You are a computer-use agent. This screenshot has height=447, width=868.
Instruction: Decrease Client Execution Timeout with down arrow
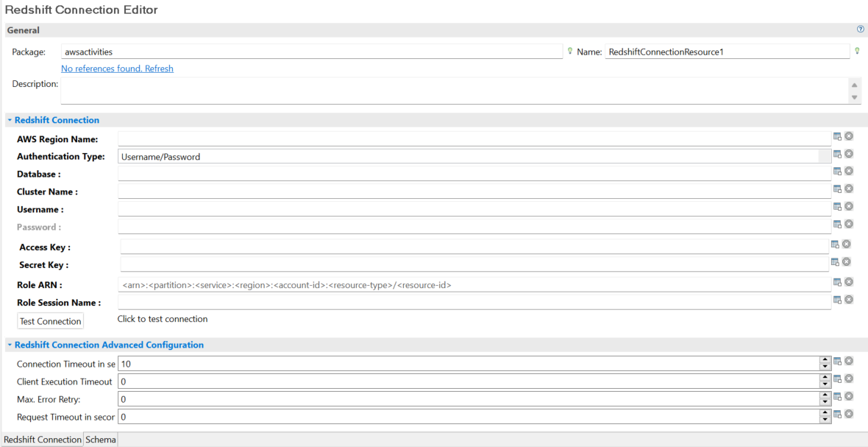(x=825, y=385)
